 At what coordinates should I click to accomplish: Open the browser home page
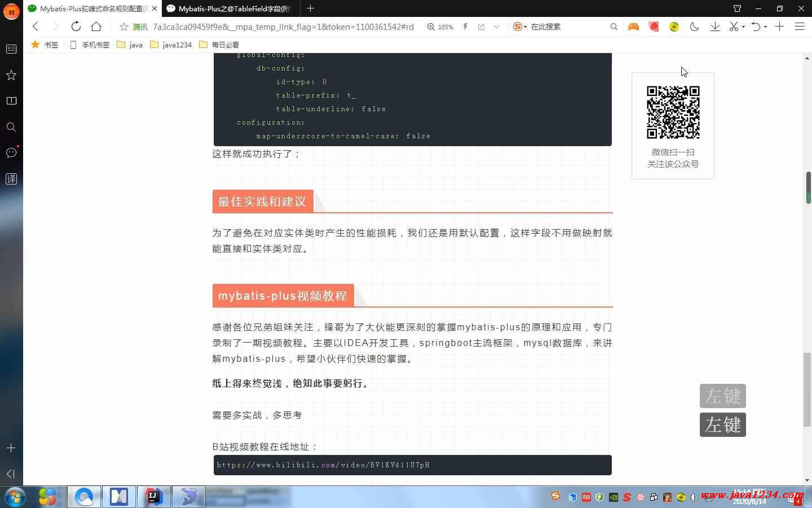[x=96, y=27]
